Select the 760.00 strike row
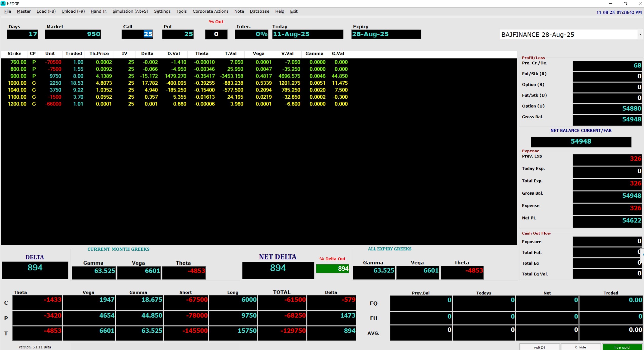644x350 pixels. [x=175, y=62]
